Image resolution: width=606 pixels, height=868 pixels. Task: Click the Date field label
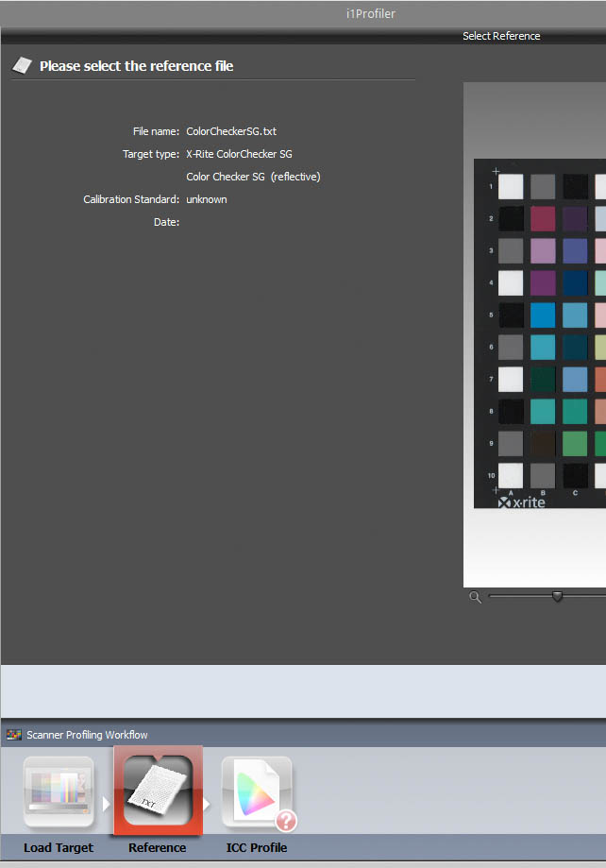(x=166, y=222)
